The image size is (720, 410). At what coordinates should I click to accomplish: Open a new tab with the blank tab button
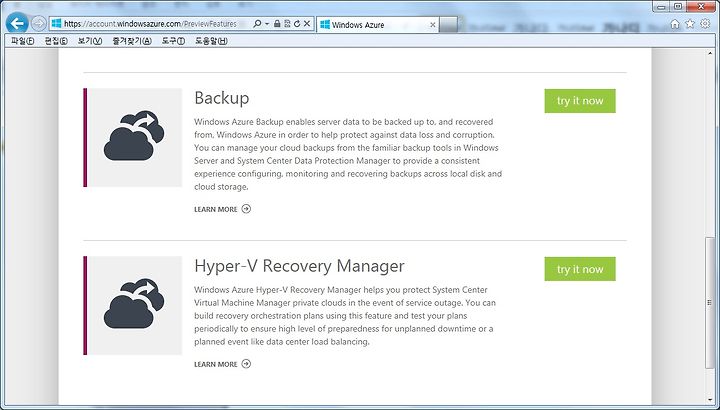point(448,25)
